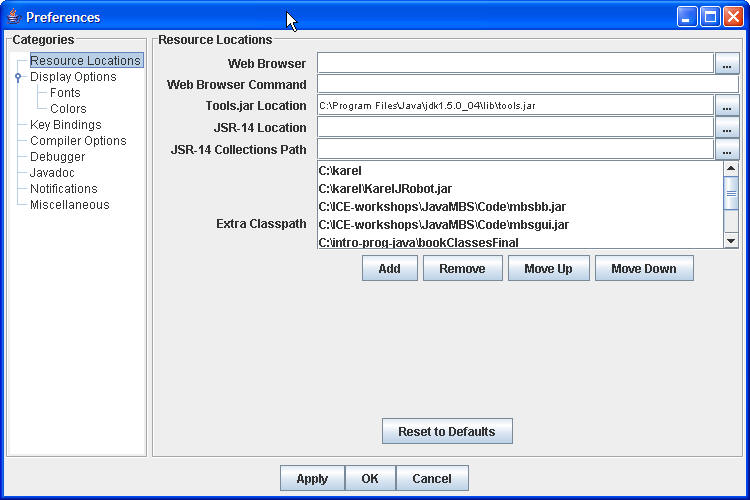Click the JSR-14 Location field

[516, 127]
